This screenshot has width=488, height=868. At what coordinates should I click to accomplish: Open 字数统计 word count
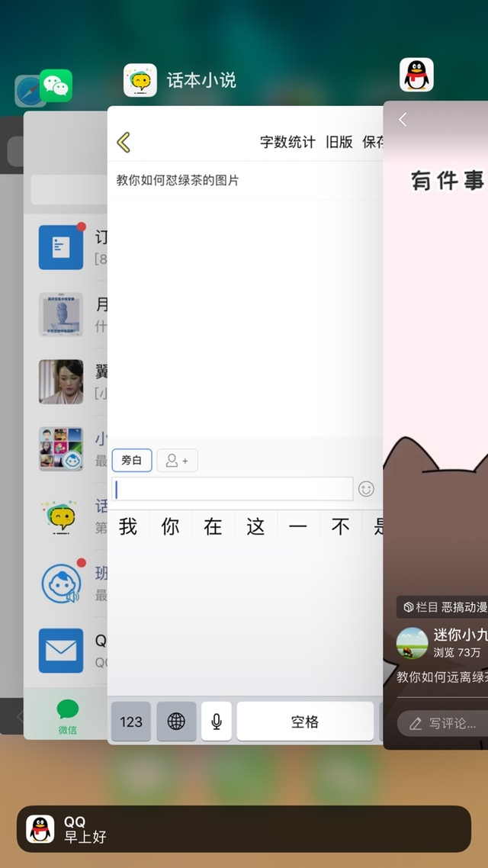click(287, 142)
